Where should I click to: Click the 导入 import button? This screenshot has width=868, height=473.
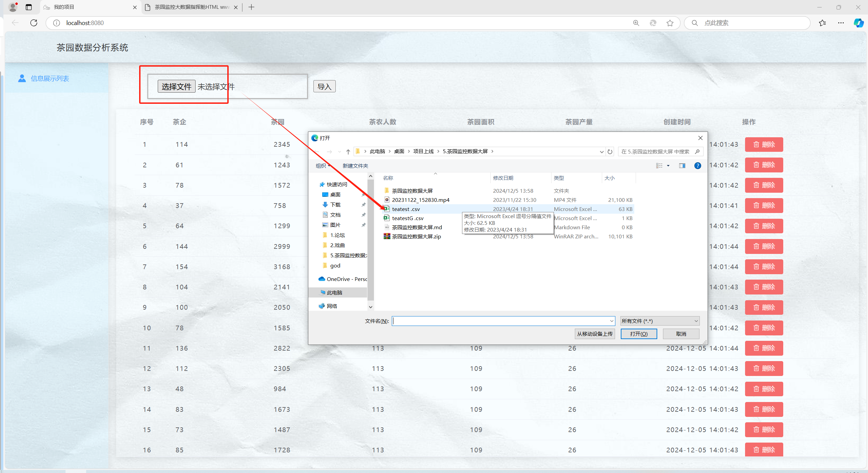tap(324, 87)
